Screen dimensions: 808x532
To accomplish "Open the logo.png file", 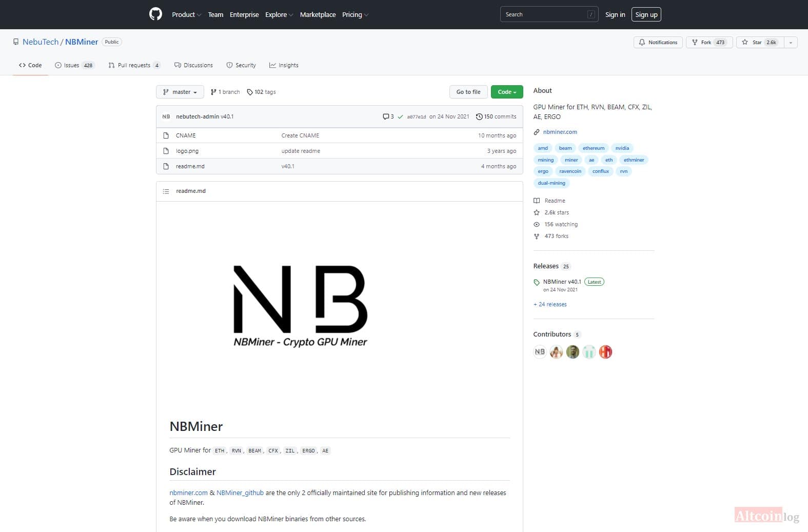I will [187, 151].
